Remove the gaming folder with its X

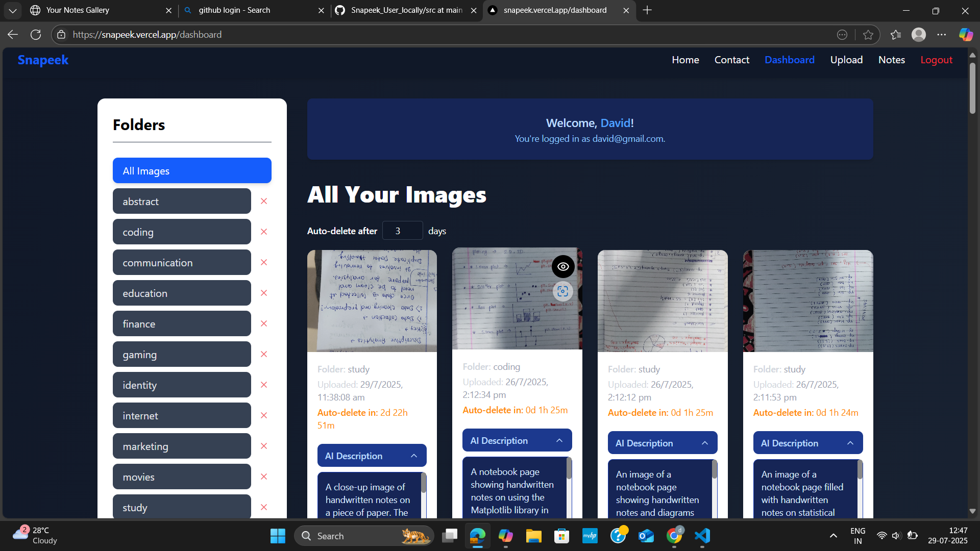coord(264,354)
